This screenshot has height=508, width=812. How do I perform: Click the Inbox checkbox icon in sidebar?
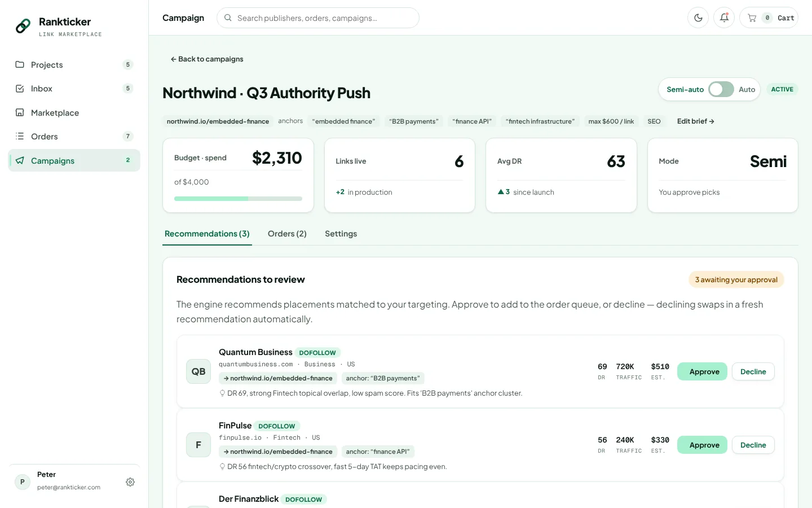tap(20, 89)
